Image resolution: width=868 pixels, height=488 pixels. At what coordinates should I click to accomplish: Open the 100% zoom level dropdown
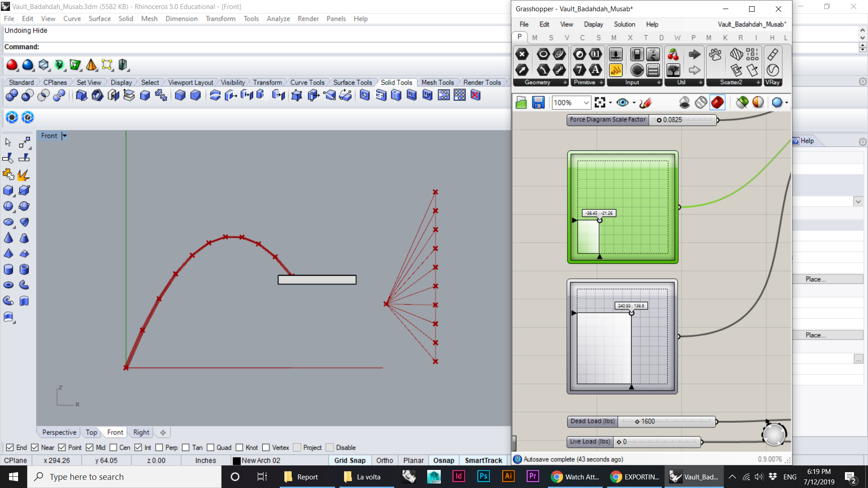(586, 103)
